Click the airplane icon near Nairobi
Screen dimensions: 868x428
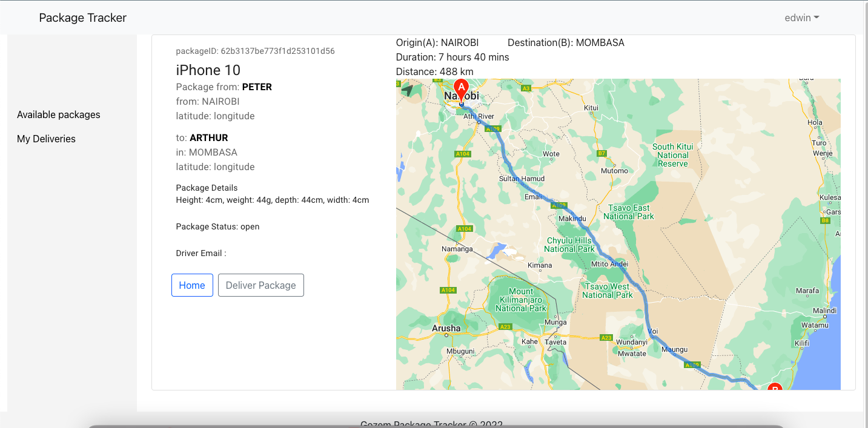pos(408,90)
